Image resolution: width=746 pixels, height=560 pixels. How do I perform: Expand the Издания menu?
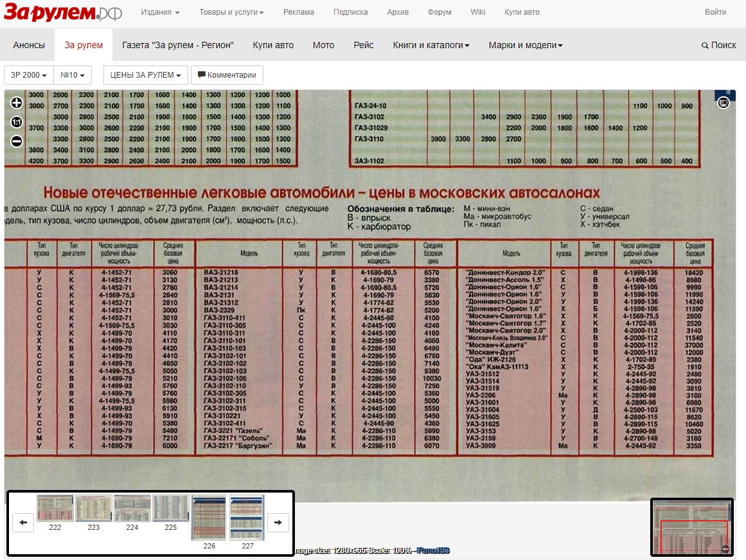161,12
